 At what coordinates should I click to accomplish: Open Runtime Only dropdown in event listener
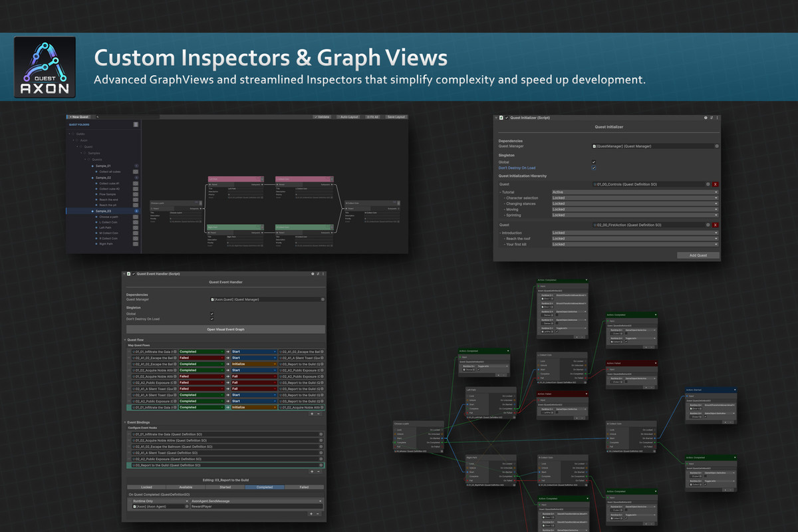[161, 501]
